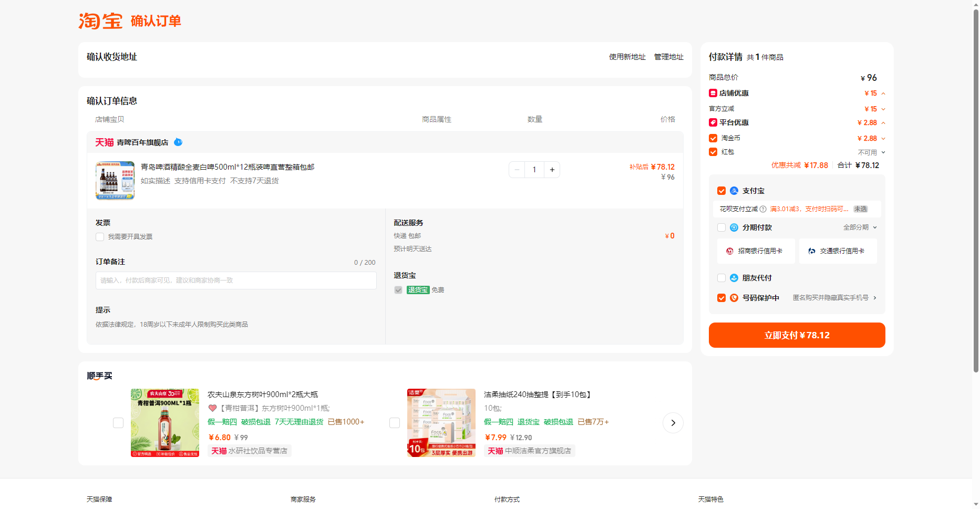Click the 青岛啤酒 product thumbnail
The width and height of the screenshot is (980, 509).
(x=115, y=181)
